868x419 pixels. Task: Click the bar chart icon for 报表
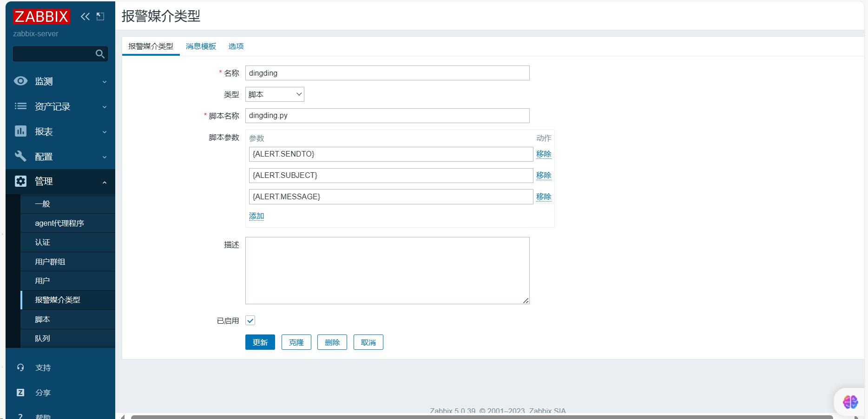pyautogui.click(x=20, y=131)
